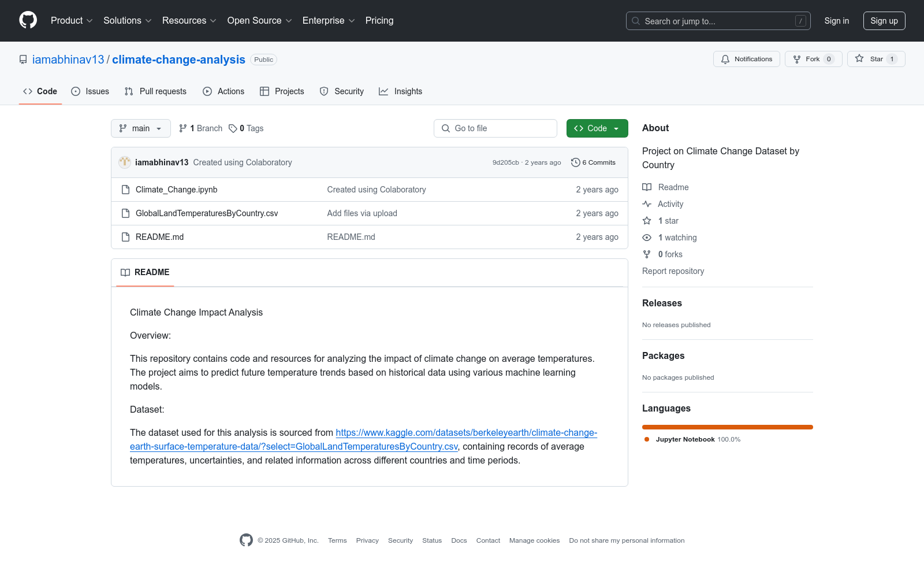Screen dimensions: 924x578
Task: Click the Sign up button
Action: tap(884, 21)
